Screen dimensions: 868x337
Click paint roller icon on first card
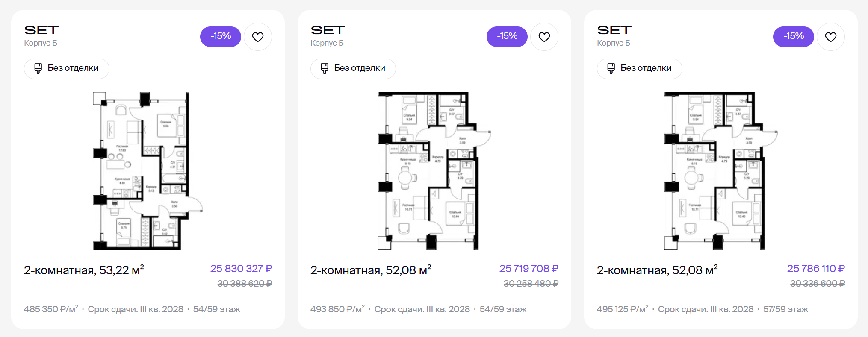tap(38, 68)
